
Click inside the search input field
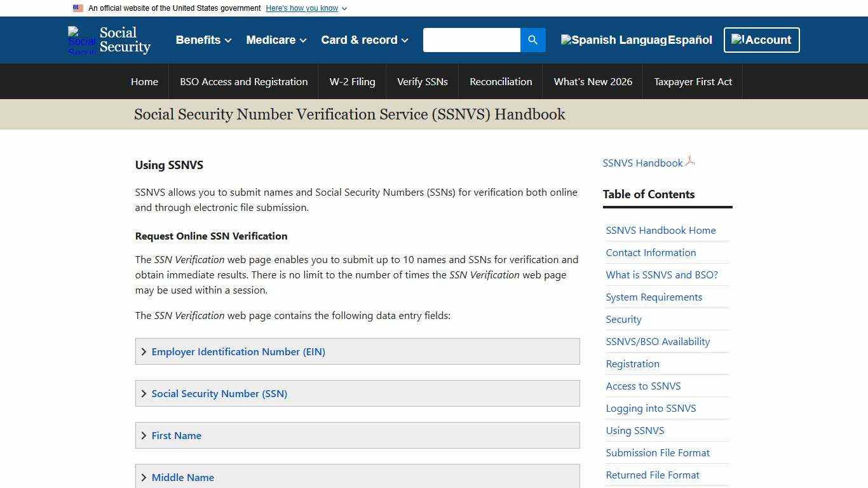pyautogui.click(x=471, y=39)
